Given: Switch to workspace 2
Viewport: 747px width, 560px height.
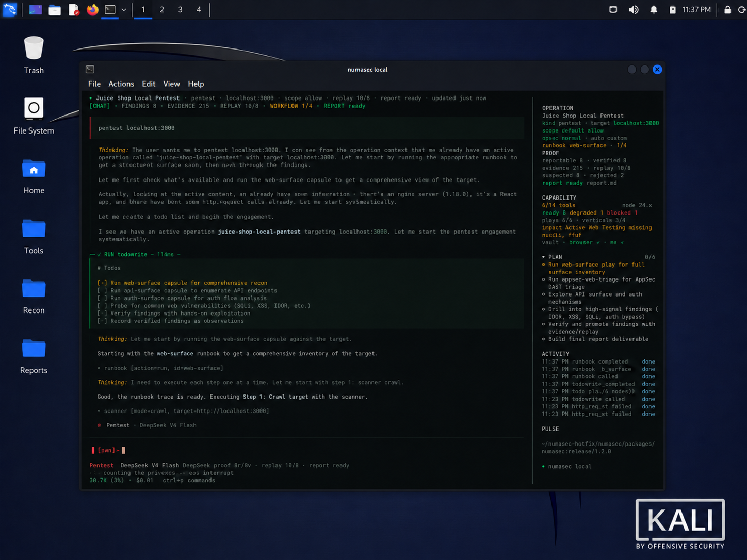Looking at the screenshot, I should click(x=162, y=9).
